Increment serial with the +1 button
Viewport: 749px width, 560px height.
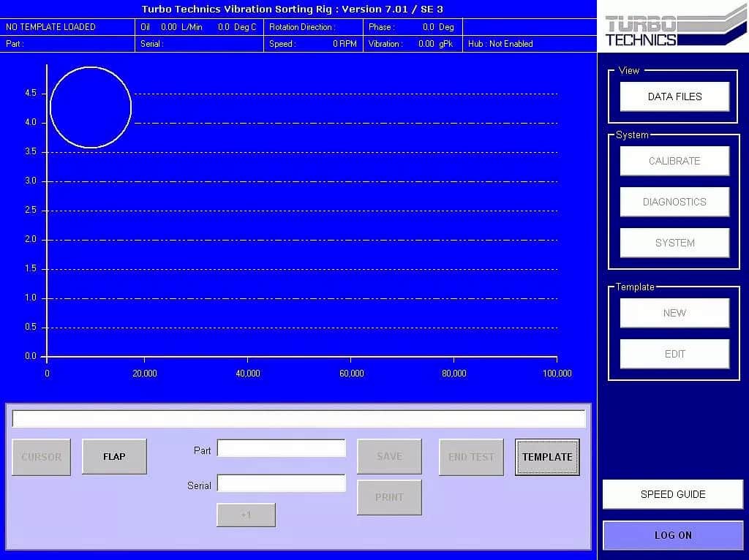(246, 515)
